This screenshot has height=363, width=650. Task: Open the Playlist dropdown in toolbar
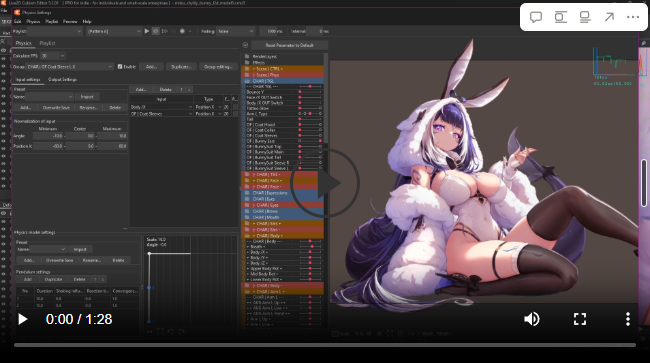pyautogui.click(x=54, y=31)
